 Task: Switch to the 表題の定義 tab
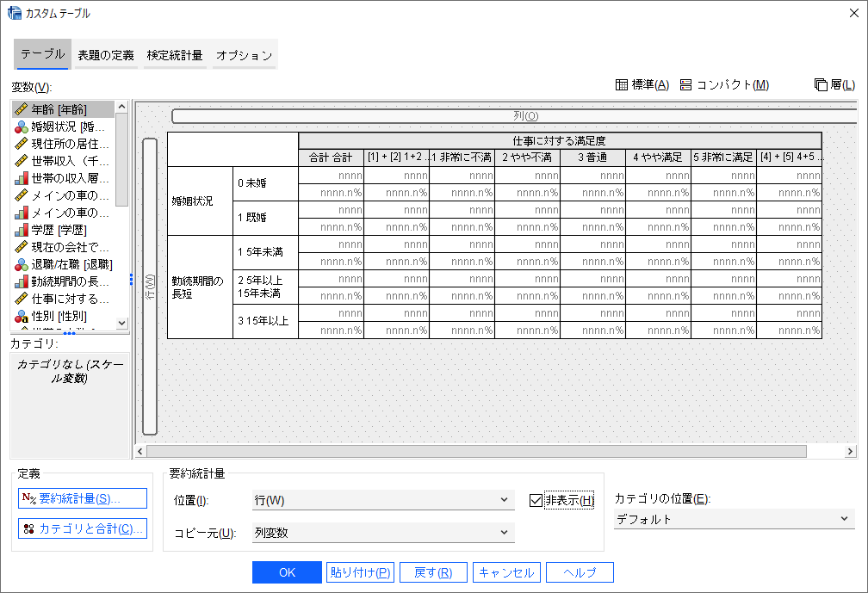pos(106,55)
